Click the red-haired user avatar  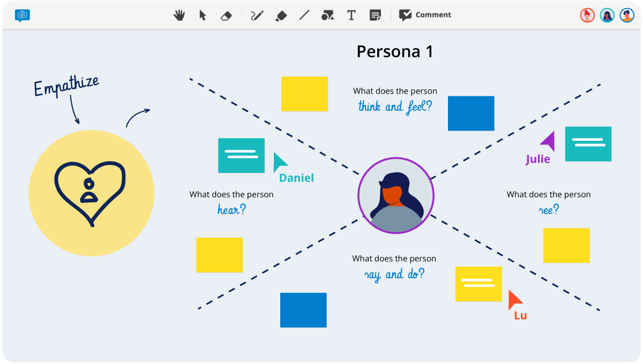tap(587, 16)
